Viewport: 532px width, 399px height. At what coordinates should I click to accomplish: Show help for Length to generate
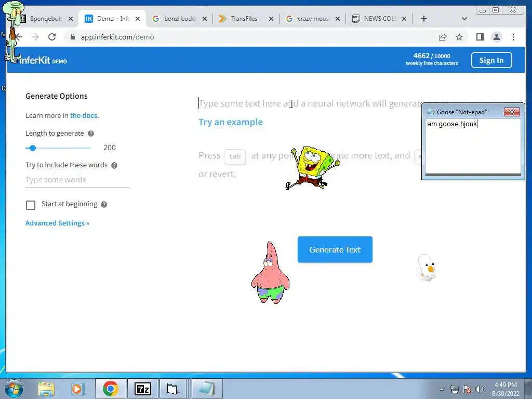pyautogui.click(x=91, y=134)
